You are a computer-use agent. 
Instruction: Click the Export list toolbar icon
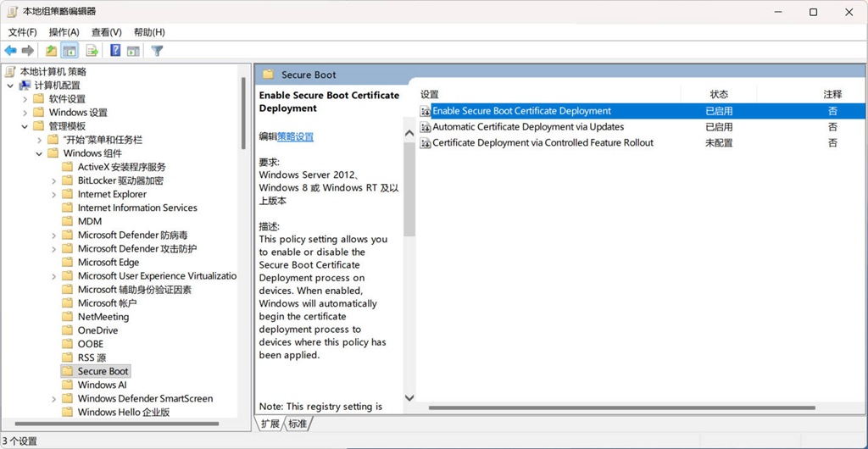(x=92, y=51)
